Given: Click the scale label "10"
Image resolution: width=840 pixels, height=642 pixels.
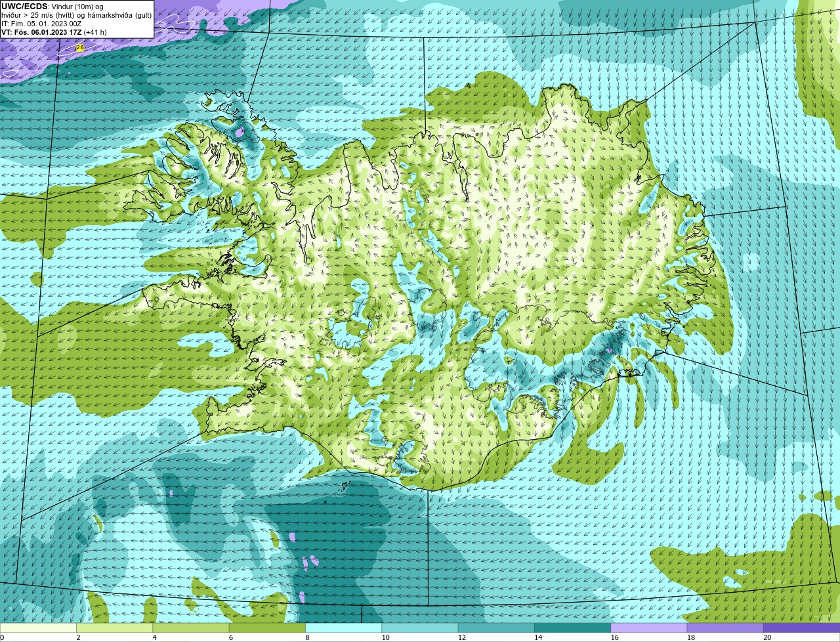Looking at the screenshot, I should point(385,637).
